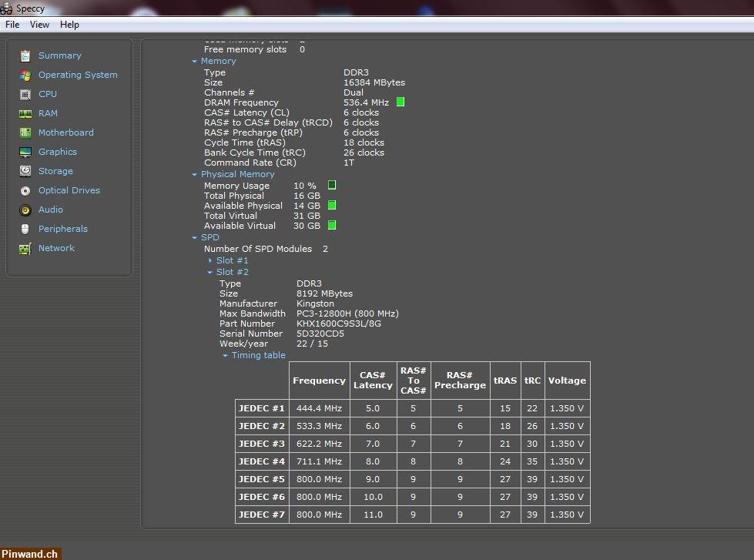Select the Audio speaker icon
Screen dimensions: 754x560
pos(25,210)
